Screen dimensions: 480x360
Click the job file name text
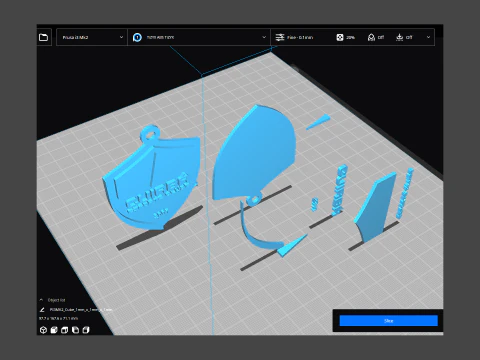point(81,310)
